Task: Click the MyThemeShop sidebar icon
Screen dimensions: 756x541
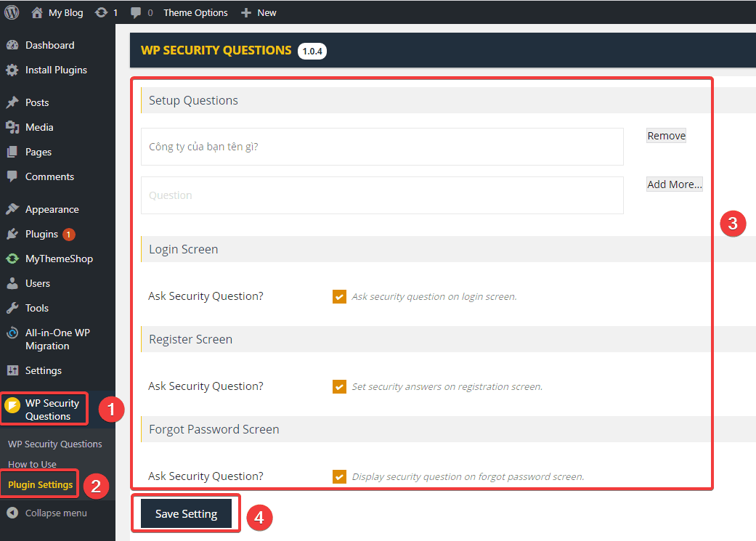Action: point(12,259)
